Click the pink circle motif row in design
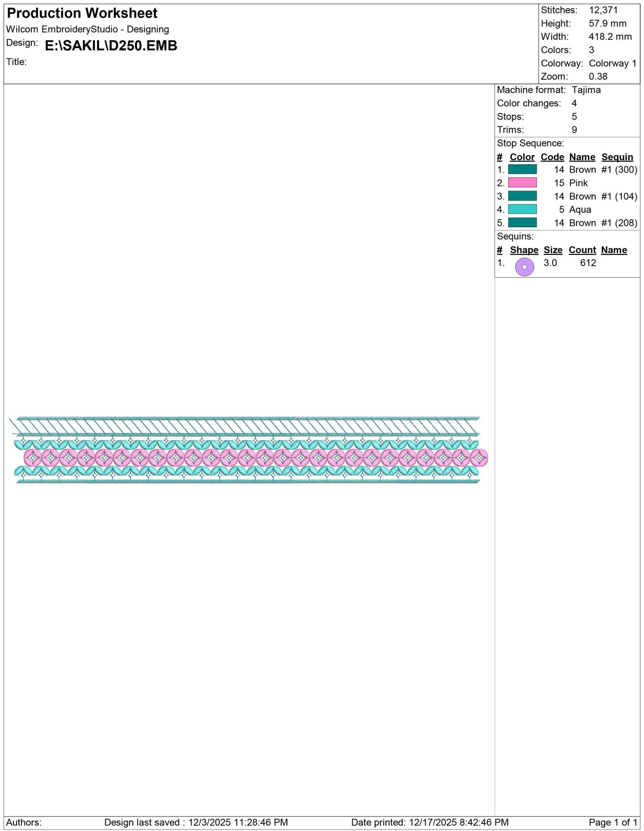This screenshot has height=831, width=644. tap(256, 458)
